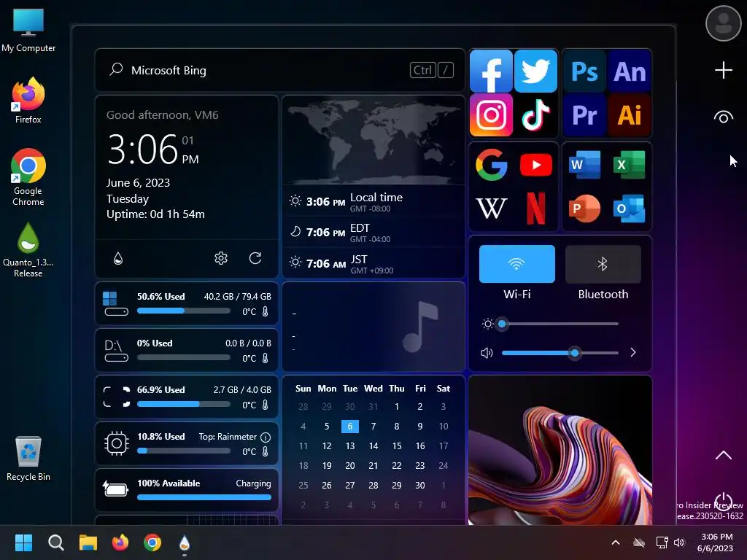Select the My Computer desktop icon

pyautogui.click(x=28, y=31)
